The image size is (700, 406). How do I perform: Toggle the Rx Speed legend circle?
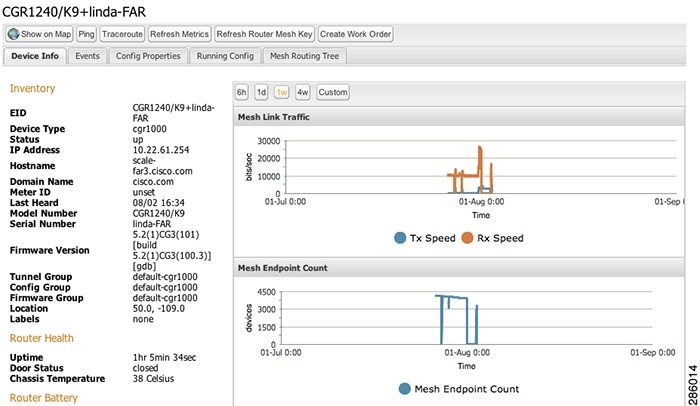pos(467,238)
